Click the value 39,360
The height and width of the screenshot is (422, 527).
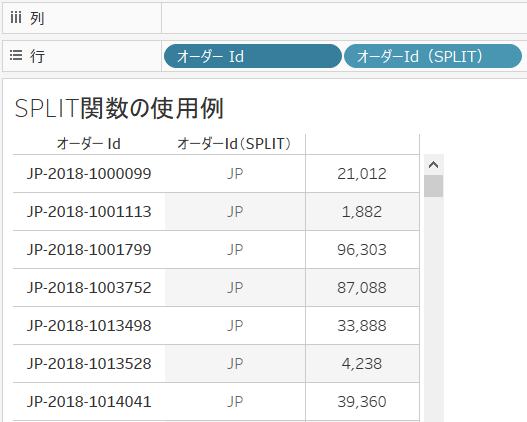point(362,402)
